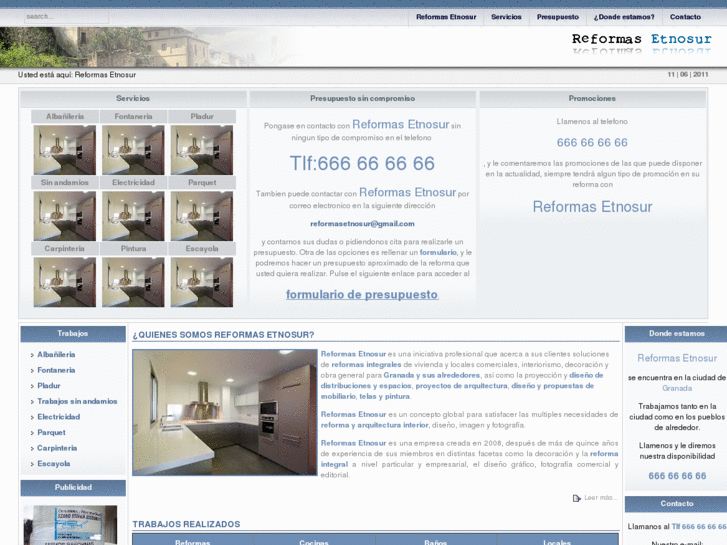
Task: Click the Publicidad advertisement image
Action: point(70,525)
